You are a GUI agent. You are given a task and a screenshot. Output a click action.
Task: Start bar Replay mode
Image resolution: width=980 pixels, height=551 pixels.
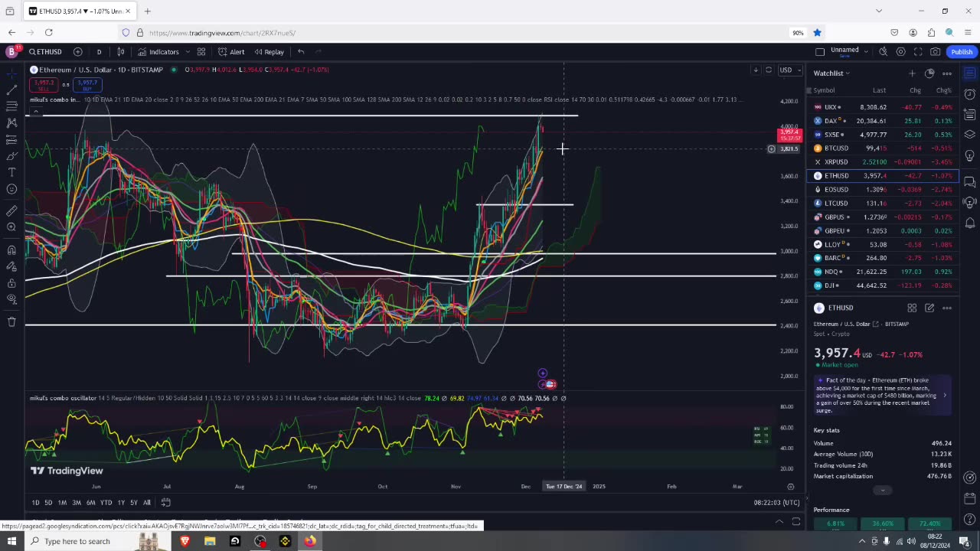[269, 52]
